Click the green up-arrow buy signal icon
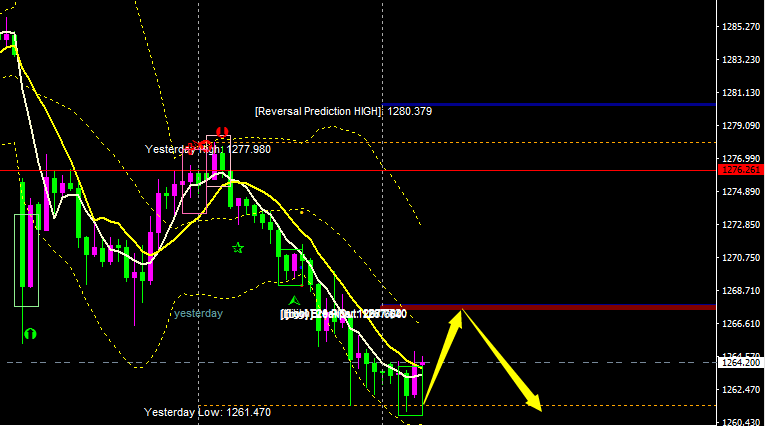The height and width of the screenshot is (426, 766). (x=30, y=334)
